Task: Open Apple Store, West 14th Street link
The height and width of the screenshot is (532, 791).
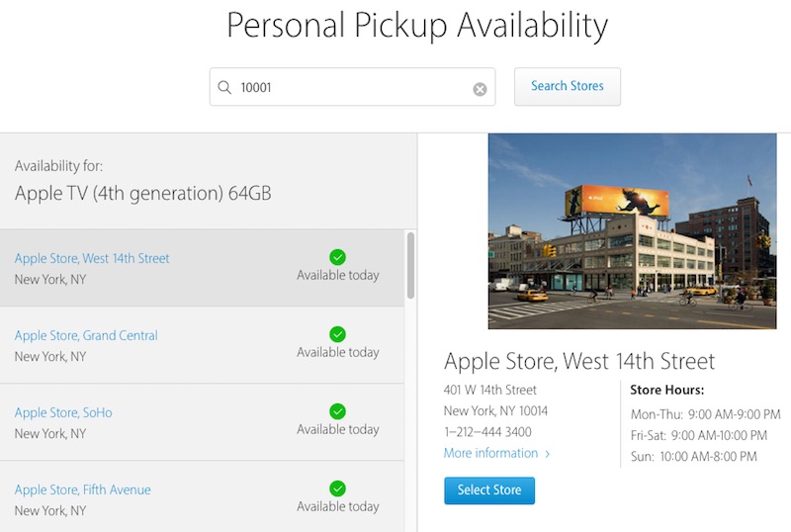Action: click(92, 258)
